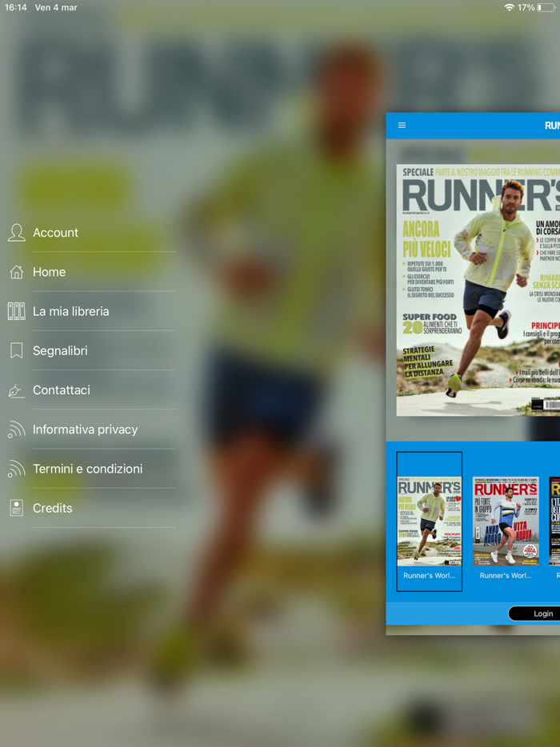Tap the 16:14 clock in status bar

(x=16, y=8)
